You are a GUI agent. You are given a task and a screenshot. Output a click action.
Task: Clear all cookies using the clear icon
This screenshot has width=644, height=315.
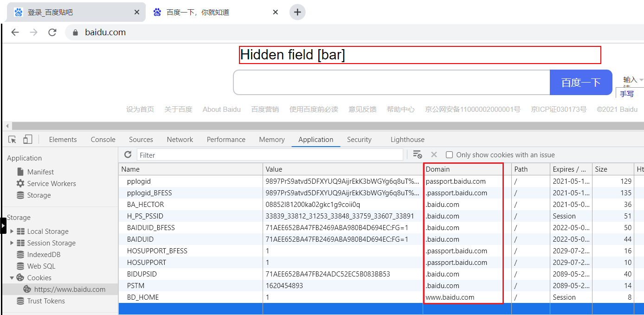coord(417,154)
